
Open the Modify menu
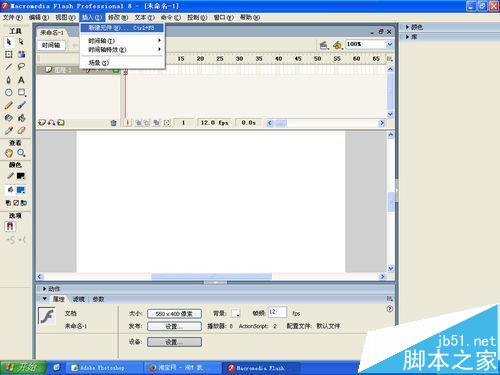[118, 17]
